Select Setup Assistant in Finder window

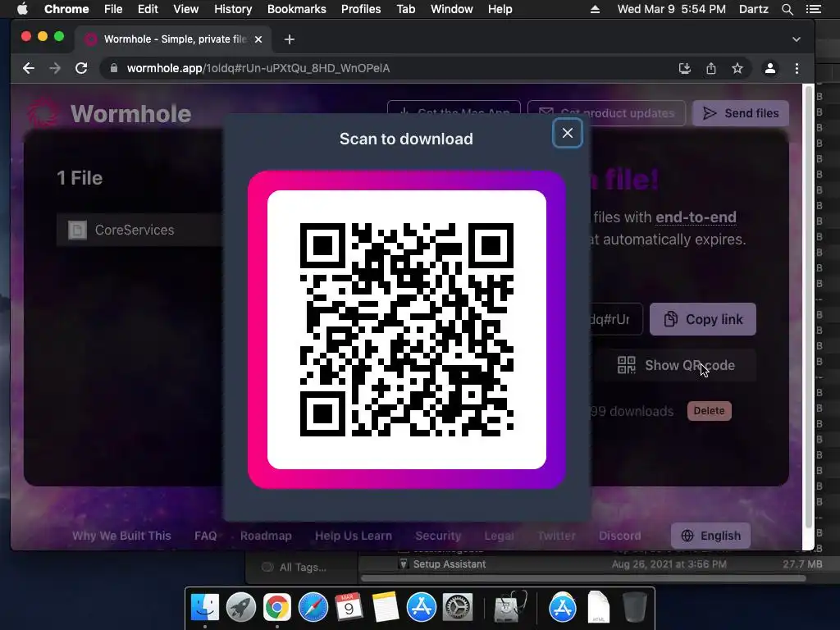pos(449,564)
